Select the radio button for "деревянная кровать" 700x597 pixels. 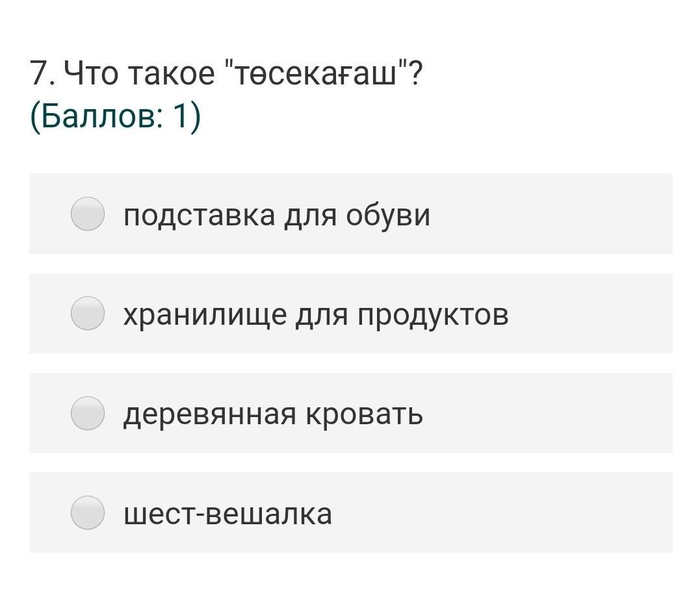tap(88, 413)
